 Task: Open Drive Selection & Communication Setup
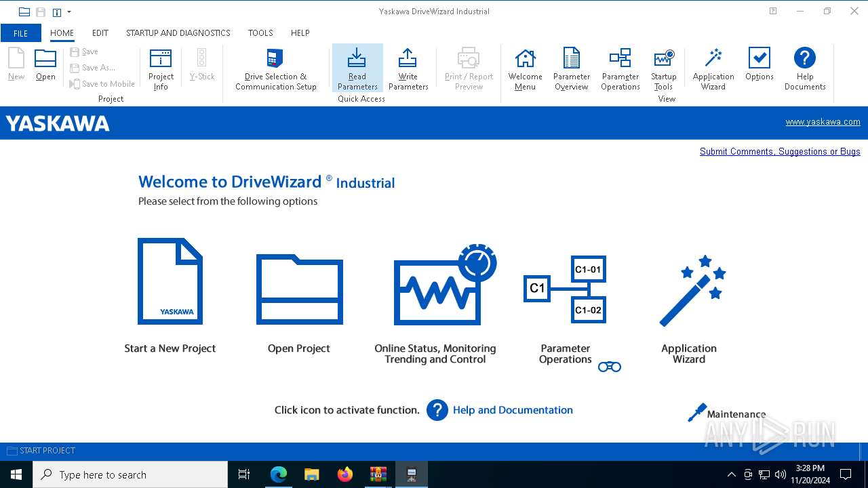pos(276,68)
